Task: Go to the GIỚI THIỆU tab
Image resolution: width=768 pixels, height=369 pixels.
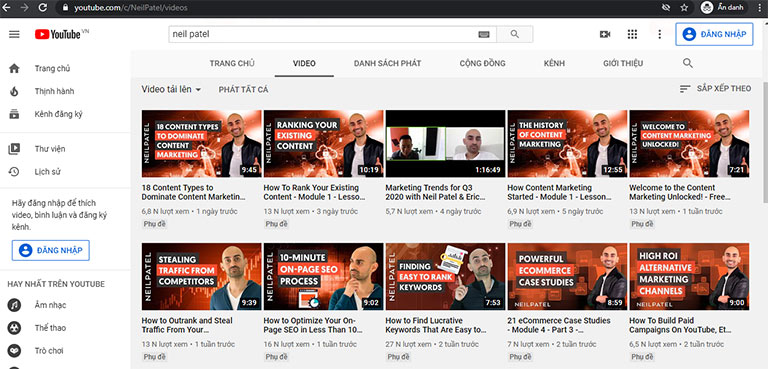Action: click(x=623, y=63)
